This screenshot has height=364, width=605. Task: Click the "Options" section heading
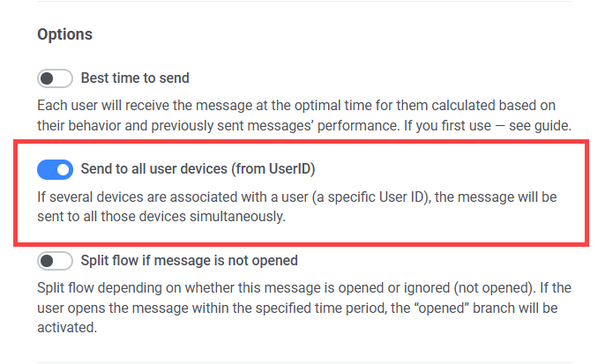click(x=64, y=35)
